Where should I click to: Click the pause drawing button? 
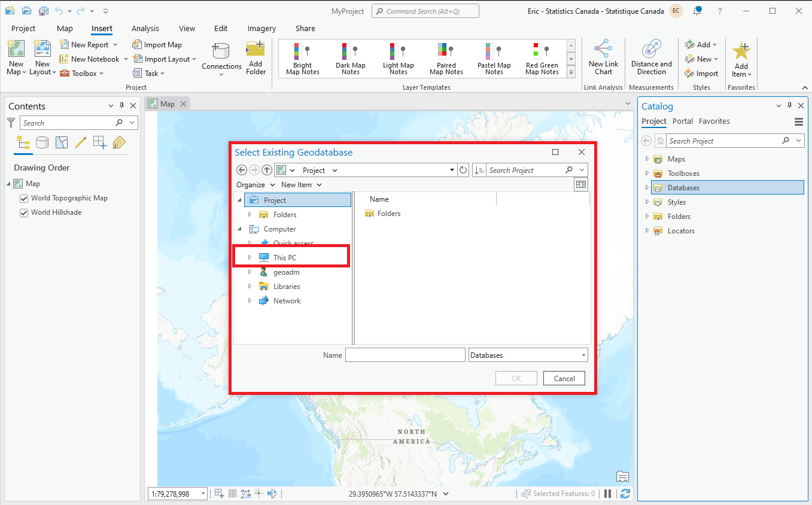[608, 494]
